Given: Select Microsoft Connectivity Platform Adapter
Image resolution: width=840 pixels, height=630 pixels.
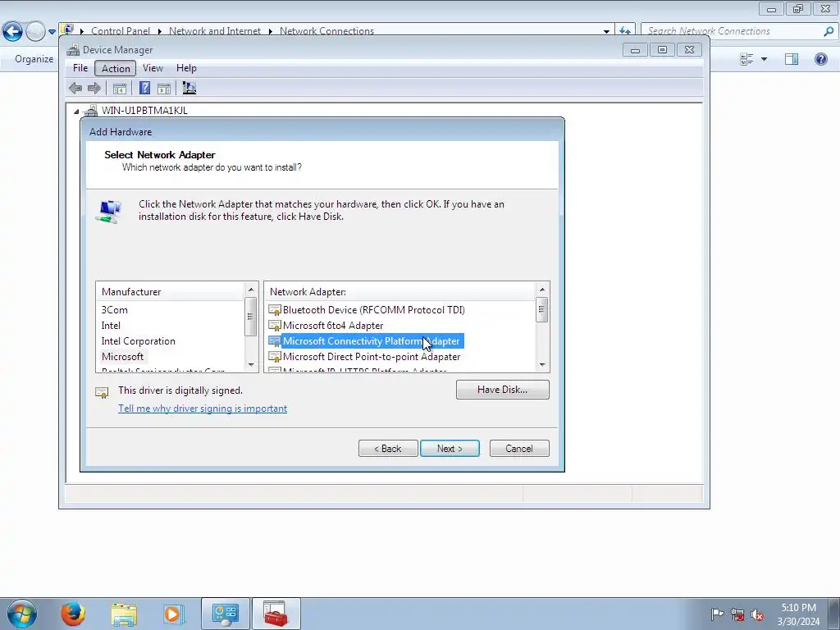Looking at the screenshot, I should pos(371,341).
